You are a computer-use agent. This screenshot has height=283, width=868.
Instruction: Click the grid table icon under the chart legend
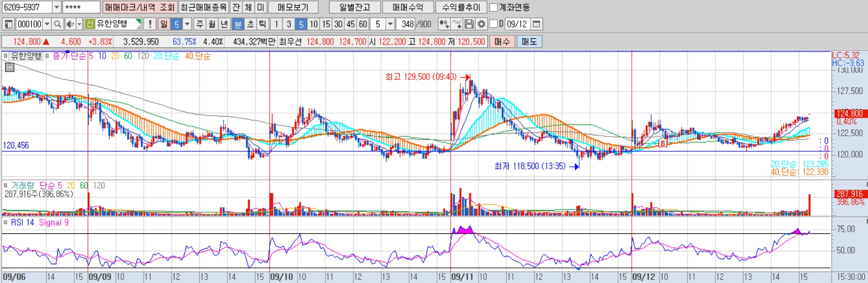[9, 67]
